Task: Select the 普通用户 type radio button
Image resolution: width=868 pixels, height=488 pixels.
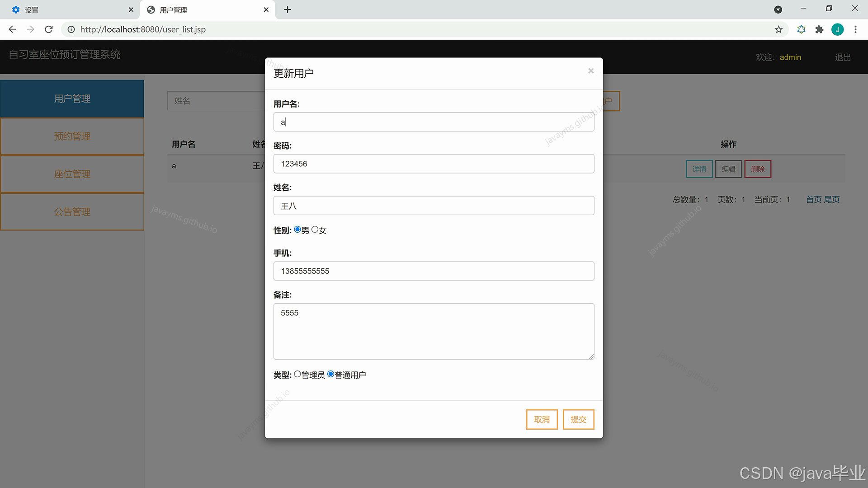Action: point(331,374)
